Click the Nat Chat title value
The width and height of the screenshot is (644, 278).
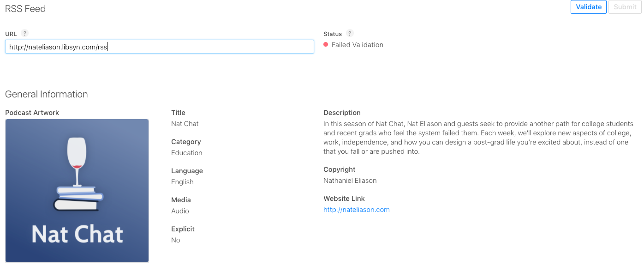pyautogui.click(x=185, y=124)
